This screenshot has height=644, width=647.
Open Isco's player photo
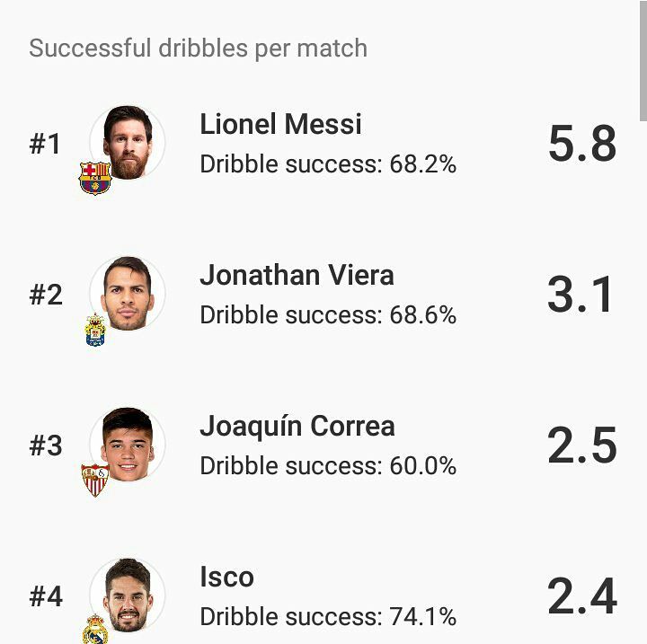(128, 595)
